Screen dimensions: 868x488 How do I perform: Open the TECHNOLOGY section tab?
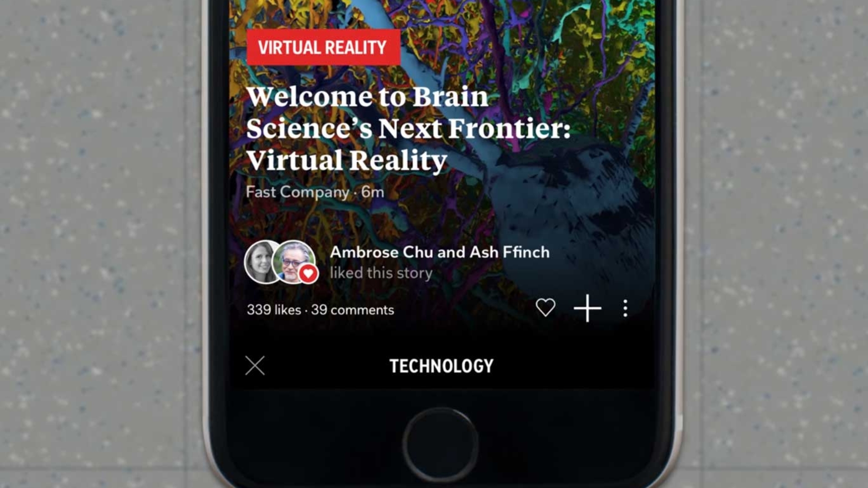point(441,365)
